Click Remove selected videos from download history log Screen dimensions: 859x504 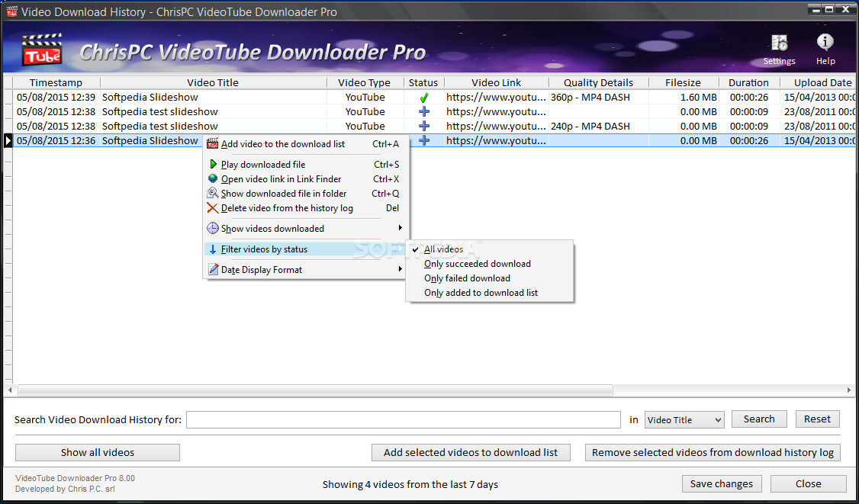point(713,452)
